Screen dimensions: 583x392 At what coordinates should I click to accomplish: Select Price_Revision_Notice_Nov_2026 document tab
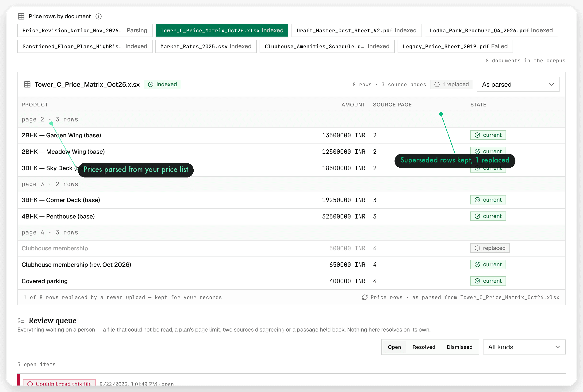[85, 30]
